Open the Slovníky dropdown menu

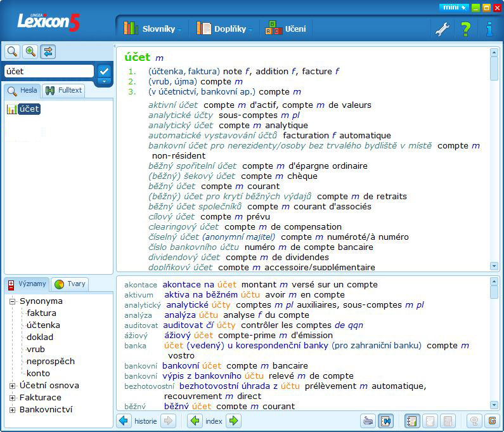(152, 29)
